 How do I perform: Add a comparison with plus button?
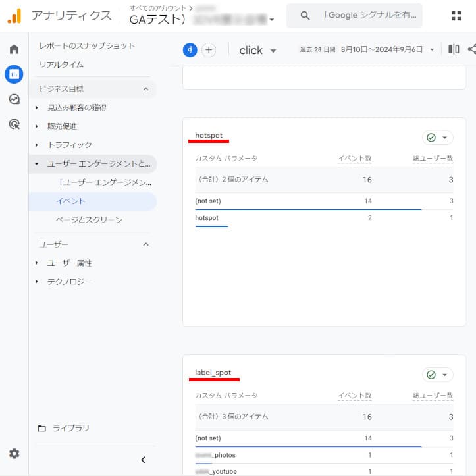(209, 50)
